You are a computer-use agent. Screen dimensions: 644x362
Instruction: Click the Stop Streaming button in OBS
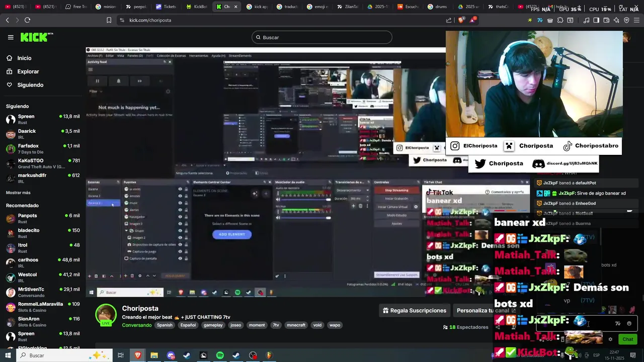point(396,191)
